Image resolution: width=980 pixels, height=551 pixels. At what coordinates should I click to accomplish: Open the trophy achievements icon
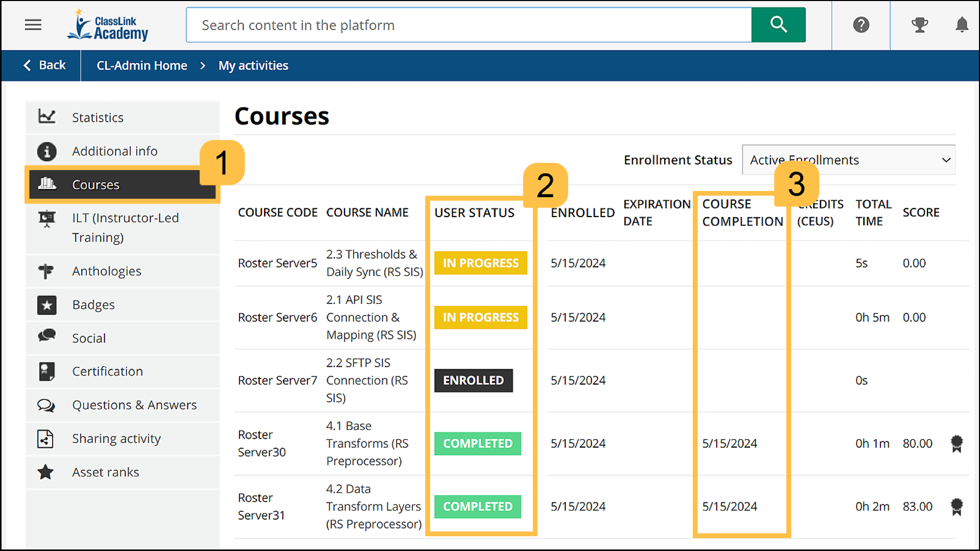point(919,25)
